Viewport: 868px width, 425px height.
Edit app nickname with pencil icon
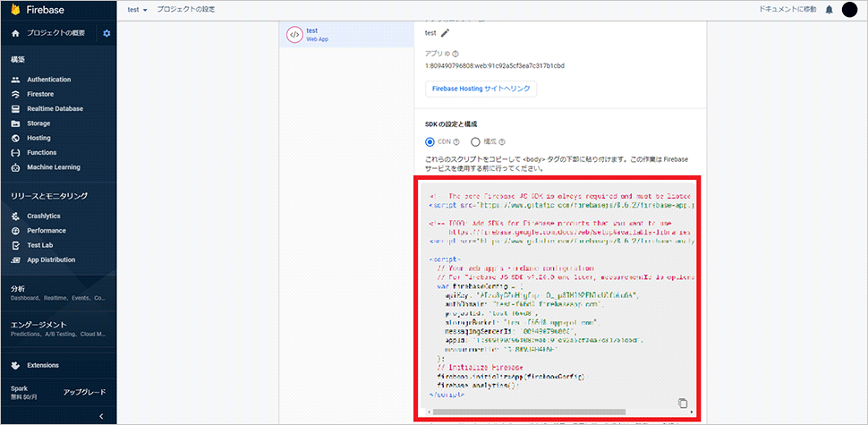pos(445,32)
